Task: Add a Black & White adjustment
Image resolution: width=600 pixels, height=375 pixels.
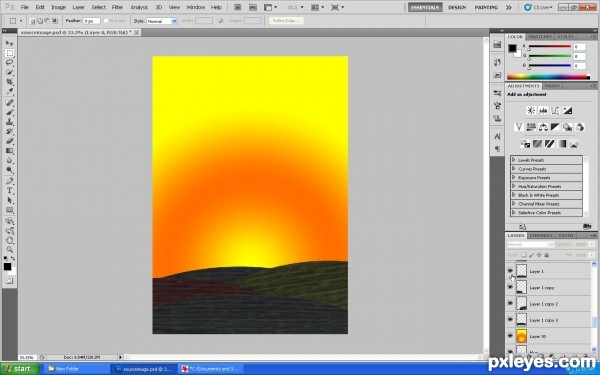Action: coord(555,127)
